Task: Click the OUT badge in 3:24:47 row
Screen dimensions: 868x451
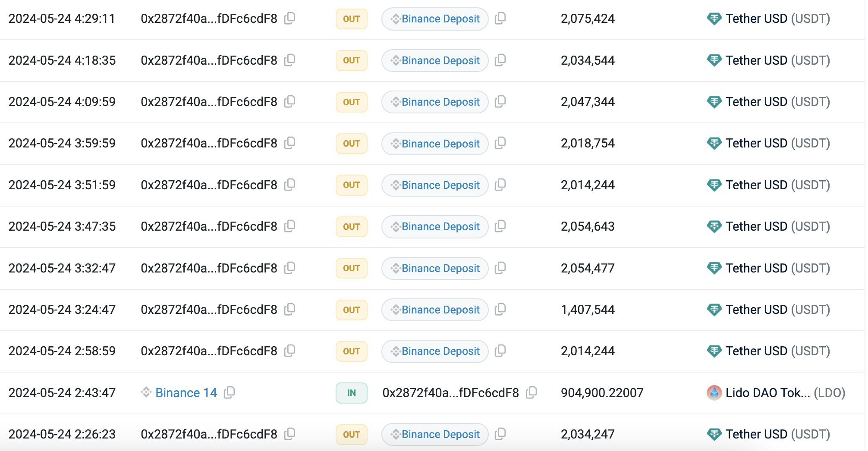Action: 352,310
